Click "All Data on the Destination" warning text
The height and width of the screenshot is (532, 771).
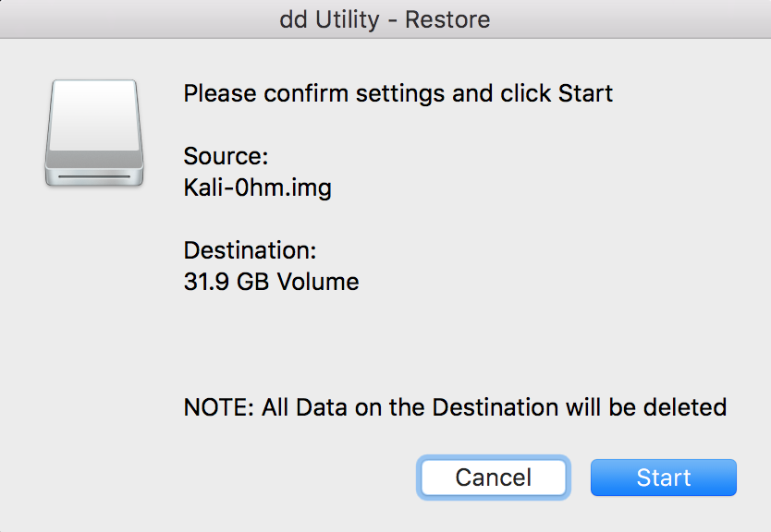tap(410, 407)
